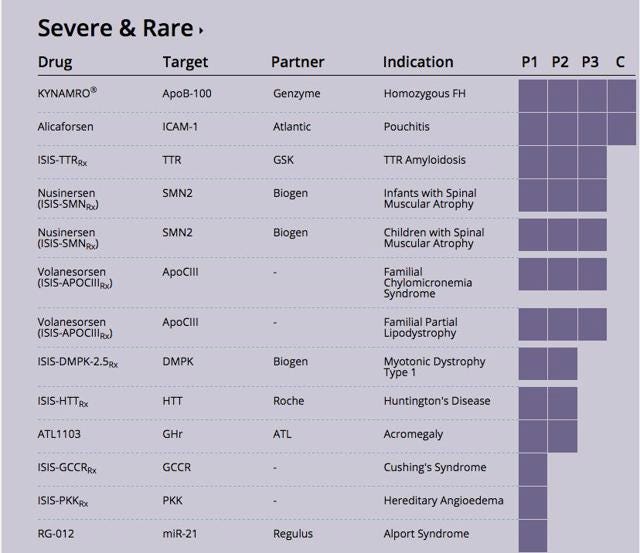Click the GCCR target cell

[x=176, y=467]
